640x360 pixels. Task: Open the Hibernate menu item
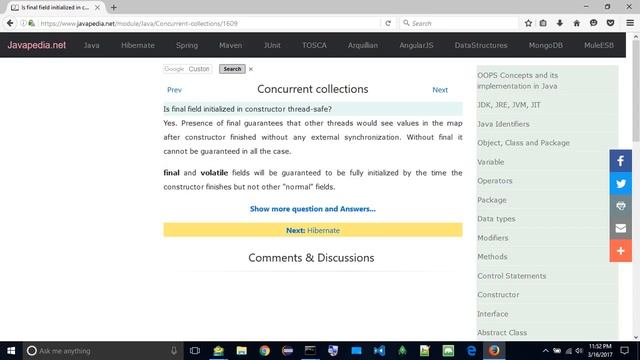pos(138,45)
